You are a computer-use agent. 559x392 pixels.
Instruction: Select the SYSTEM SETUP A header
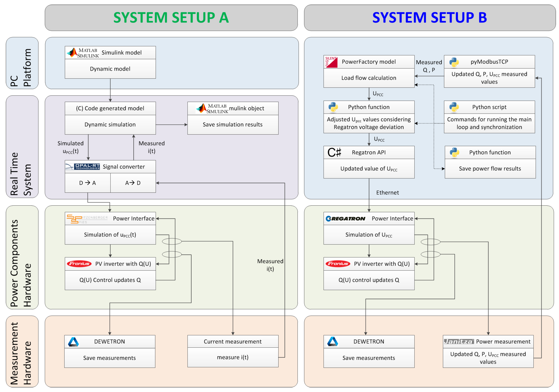click(171, 18)
